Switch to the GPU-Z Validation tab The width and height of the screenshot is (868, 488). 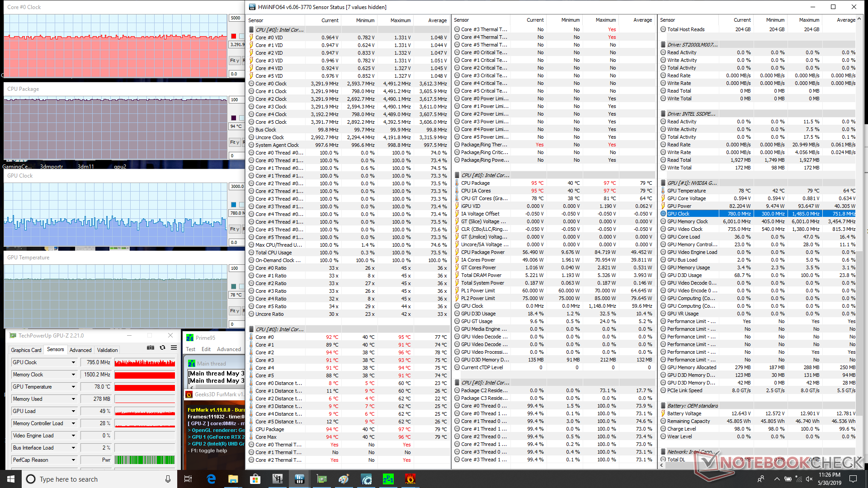coord(107,350)
